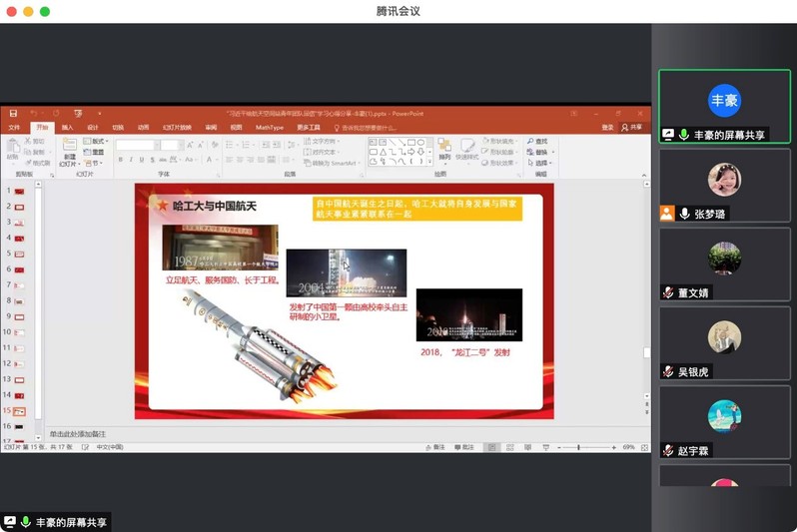Click the 查找 (Find) tool
The image size is (797, 532).
(x=537, y=142)
